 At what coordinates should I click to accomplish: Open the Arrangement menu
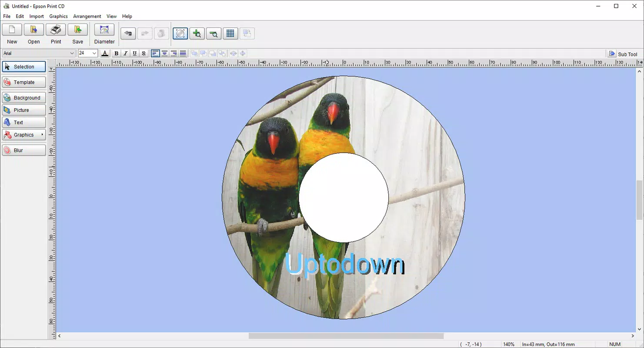(x=87, y=16)
